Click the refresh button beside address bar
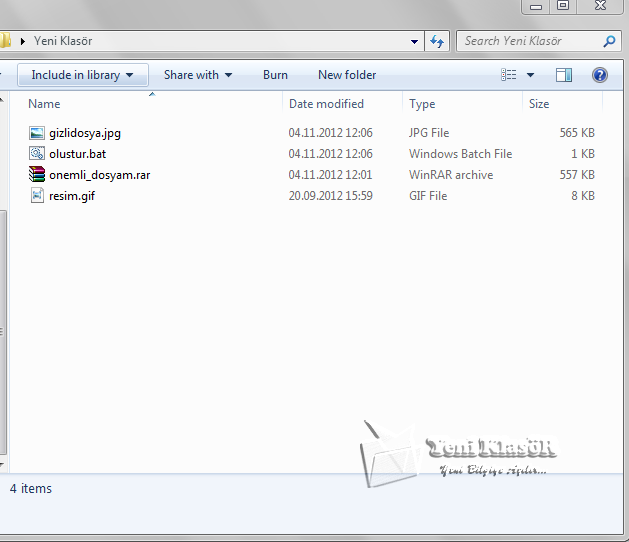Viewport: 629px width, 542px height. click(x=436, y=41)
